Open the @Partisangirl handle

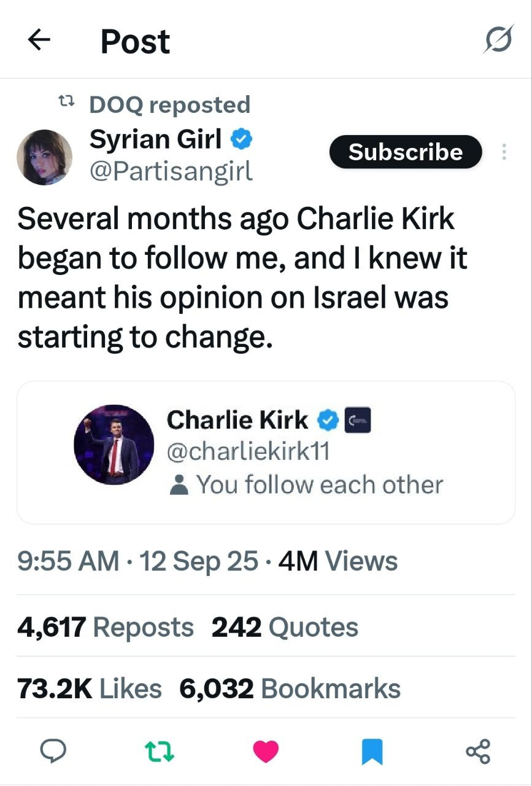point(171,171)
